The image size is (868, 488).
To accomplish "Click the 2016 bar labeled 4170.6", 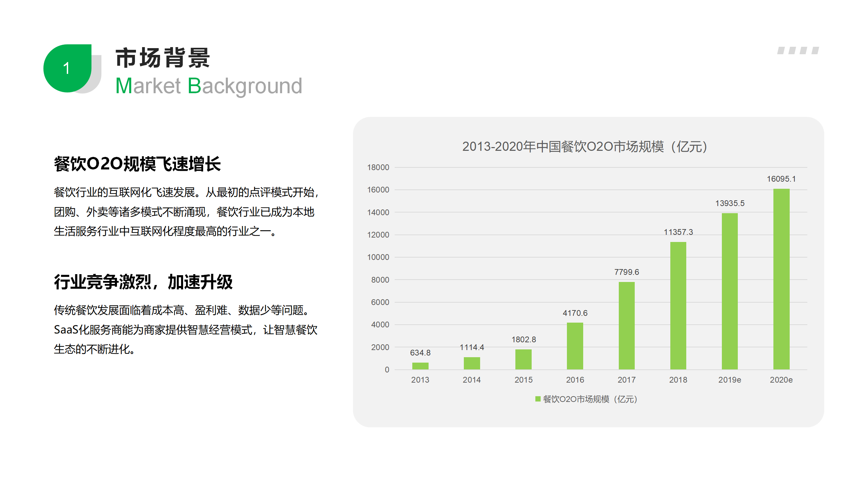I will [x=575, y=346].
